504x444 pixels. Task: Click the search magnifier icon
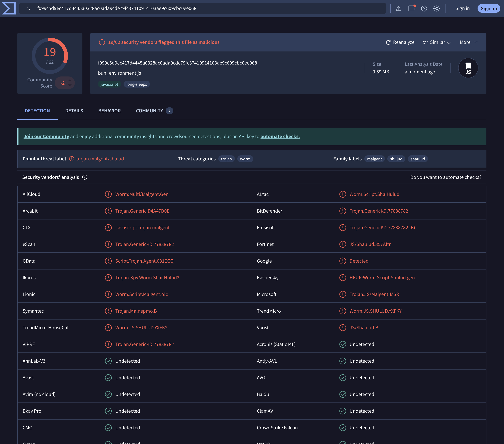[29, 8]
